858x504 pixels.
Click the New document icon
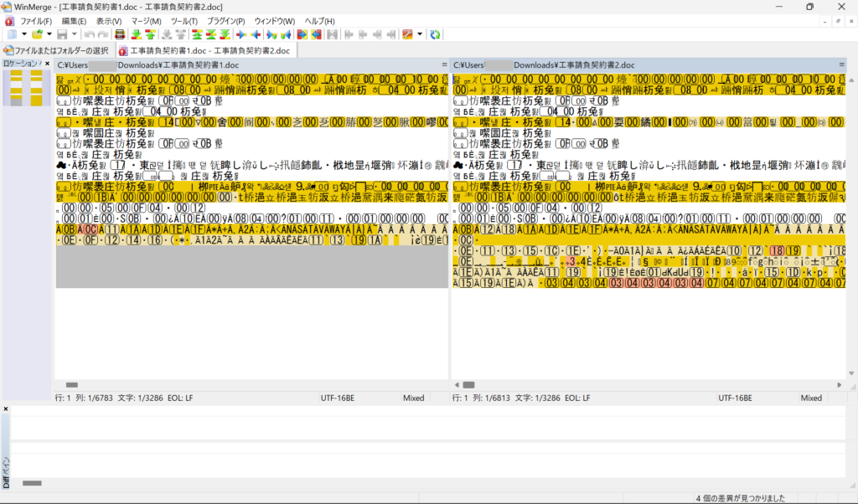tap(11, 34)
